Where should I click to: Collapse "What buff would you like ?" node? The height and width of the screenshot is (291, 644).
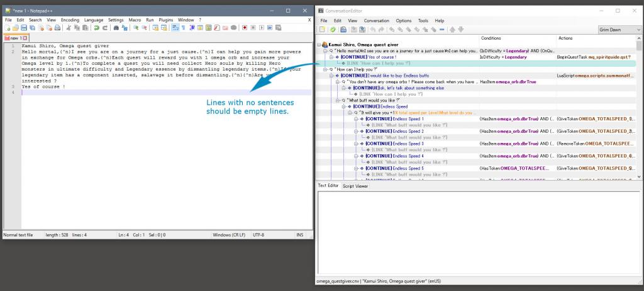(x=337, y=100)
